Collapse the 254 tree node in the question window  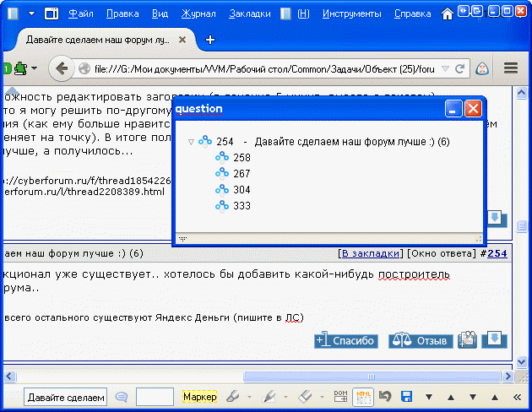point(191,142)
